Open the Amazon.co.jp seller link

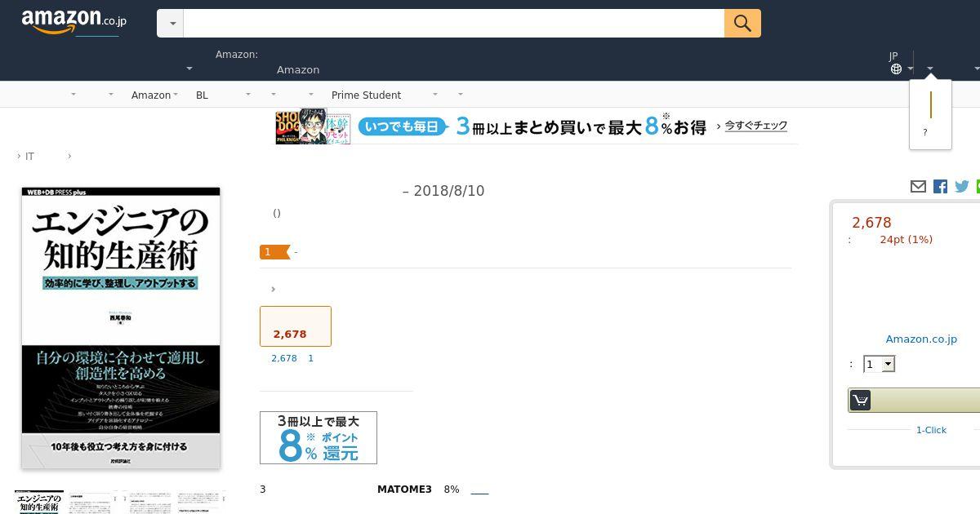point(921,339)
